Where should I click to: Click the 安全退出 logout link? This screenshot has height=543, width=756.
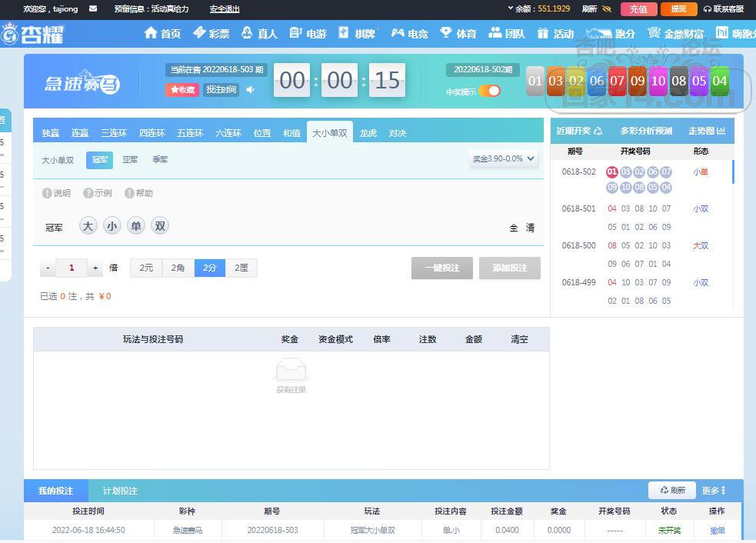coord(225,9)
